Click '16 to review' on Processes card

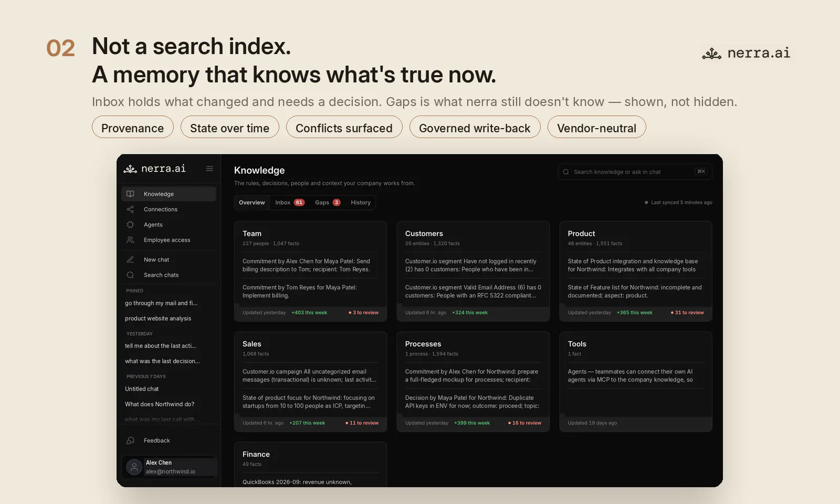click(x=524, y=423)
